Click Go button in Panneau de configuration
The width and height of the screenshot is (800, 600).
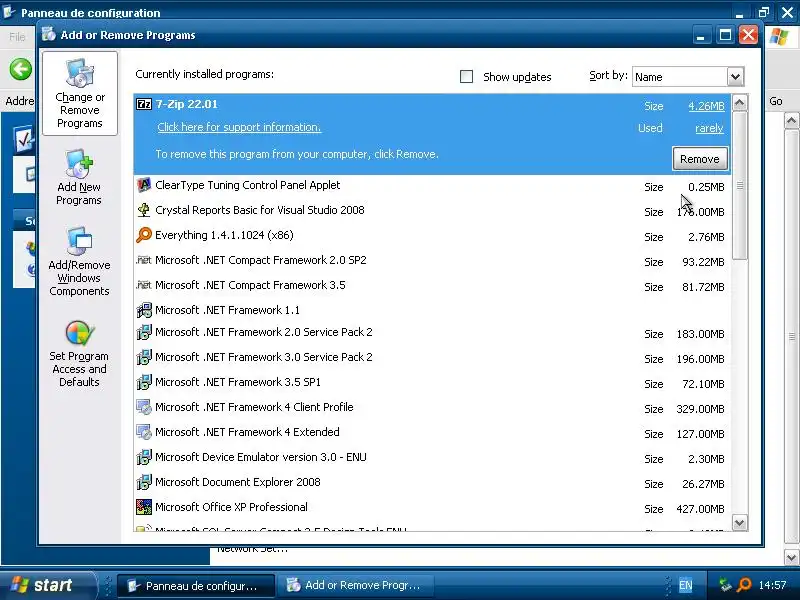point(776,101)
